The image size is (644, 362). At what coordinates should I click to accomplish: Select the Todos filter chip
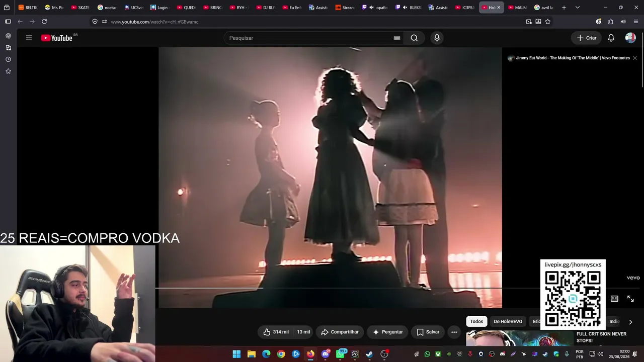click(x=476, y=322)
